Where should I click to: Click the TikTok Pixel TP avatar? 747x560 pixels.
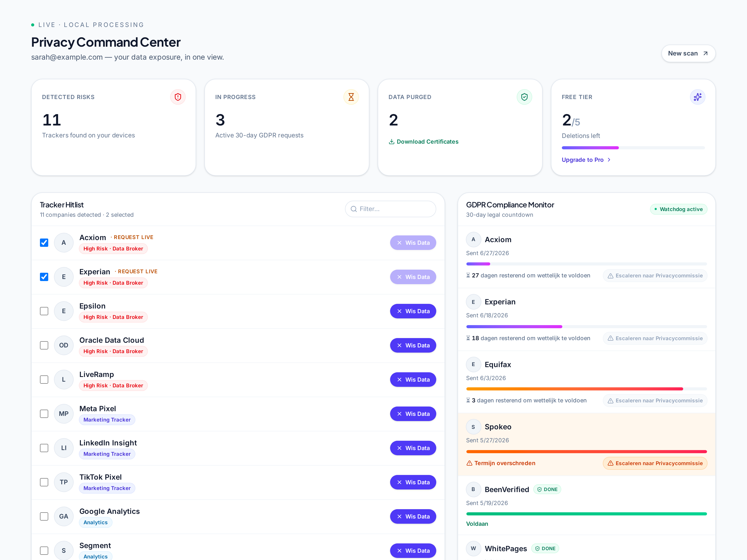[64, 482]
